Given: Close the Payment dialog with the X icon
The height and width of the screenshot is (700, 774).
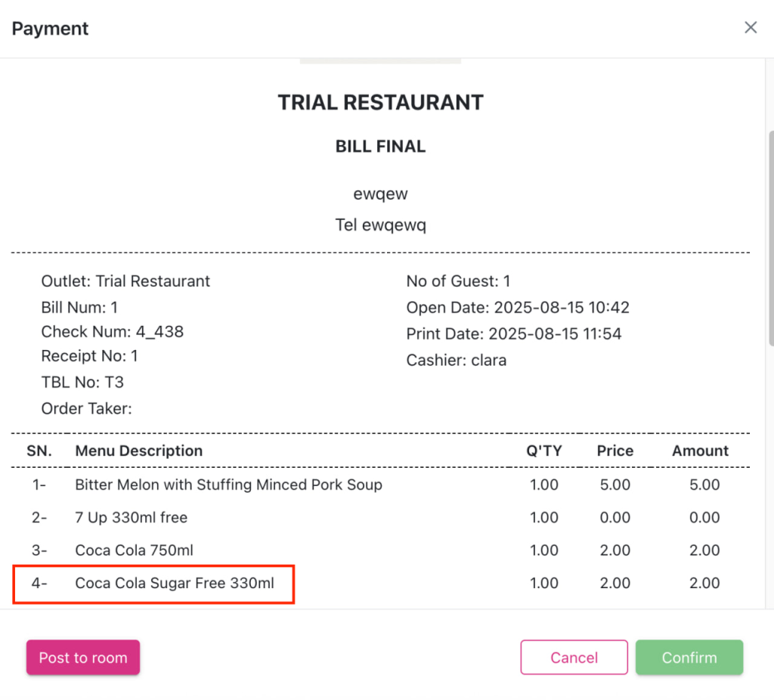Looking at the screenshot, I should [x=751, y=28].
